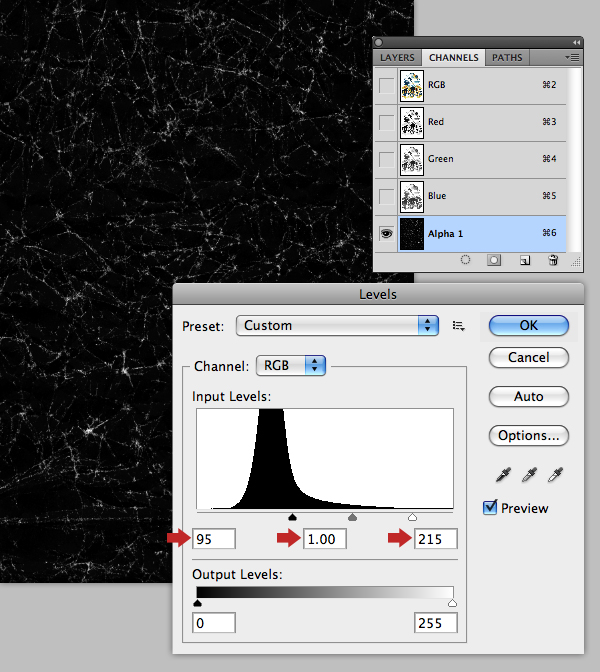Cancel the Levels dialog

click(529, 357)
